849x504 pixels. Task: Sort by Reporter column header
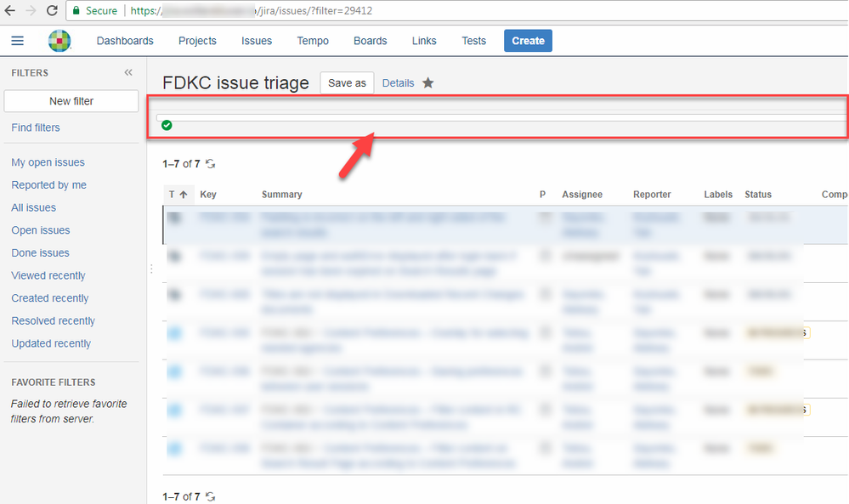coord(652,195)
